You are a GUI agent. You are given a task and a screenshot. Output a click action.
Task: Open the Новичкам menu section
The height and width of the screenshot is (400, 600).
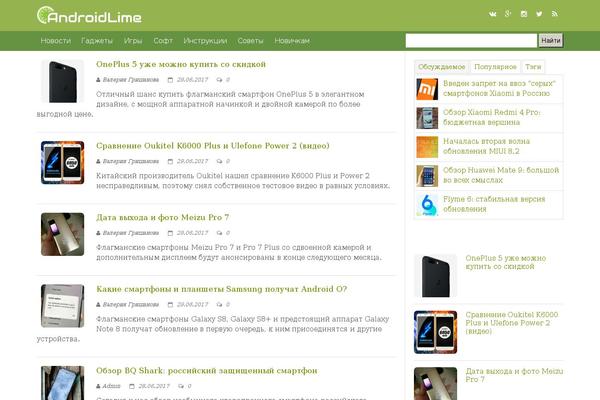[292, 41]
